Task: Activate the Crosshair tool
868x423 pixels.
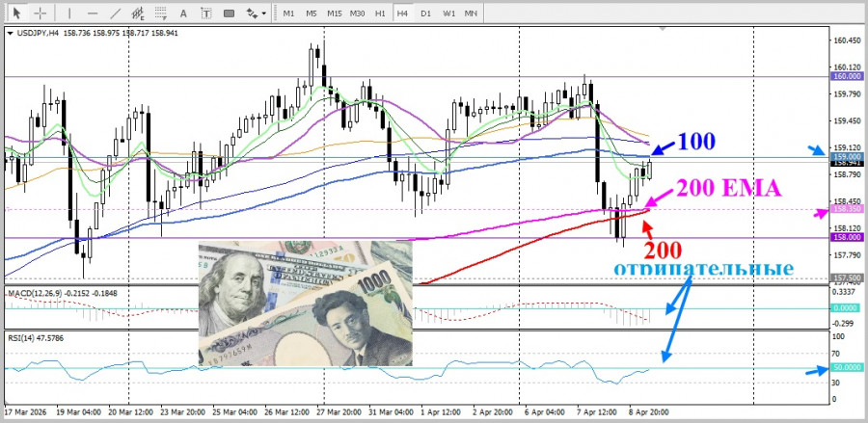Action: (41, 13)
